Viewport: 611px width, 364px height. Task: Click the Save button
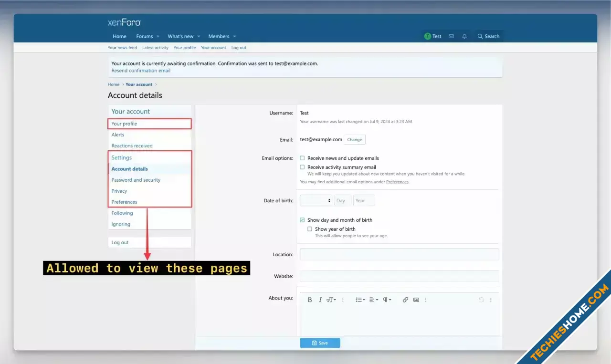320,343
